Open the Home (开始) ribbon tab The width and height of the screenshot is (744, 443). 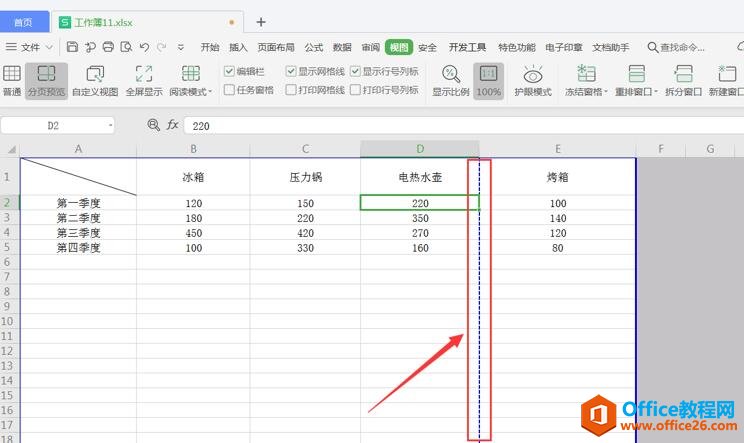point(210,47)
